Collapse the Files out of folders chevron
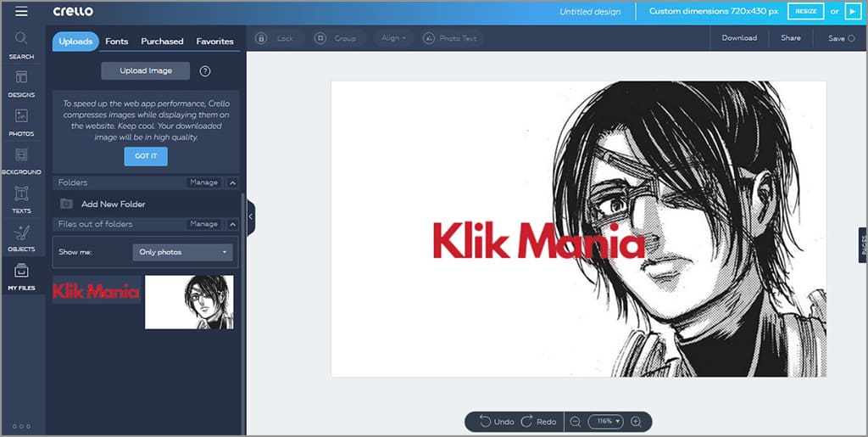 232,224
